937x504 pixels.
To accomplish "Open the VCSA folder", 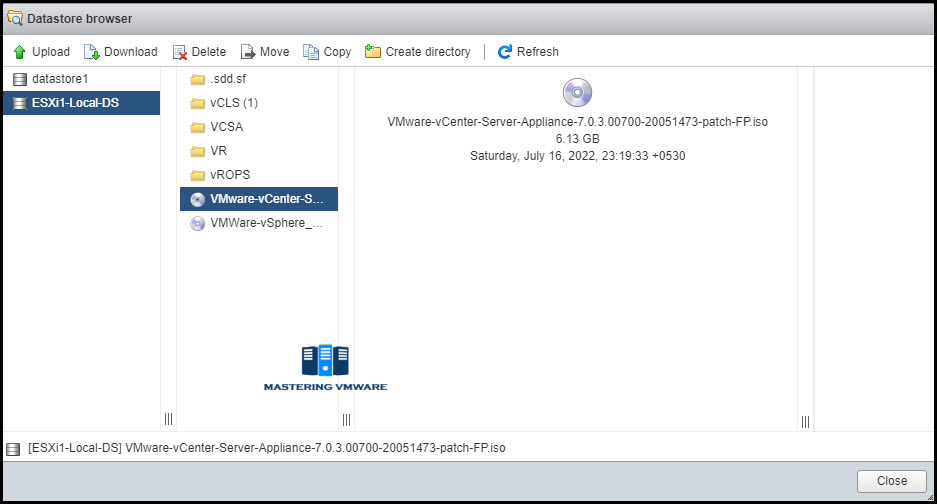I will 259,127.
